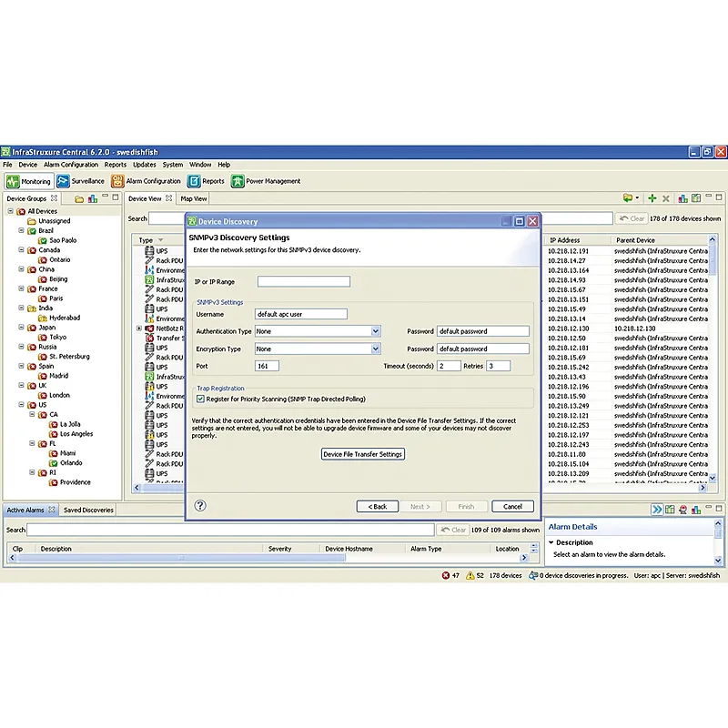The height and width of the screenshot is (728, 728).
Task: Collapse the US group node
Action: click(21, 404)
